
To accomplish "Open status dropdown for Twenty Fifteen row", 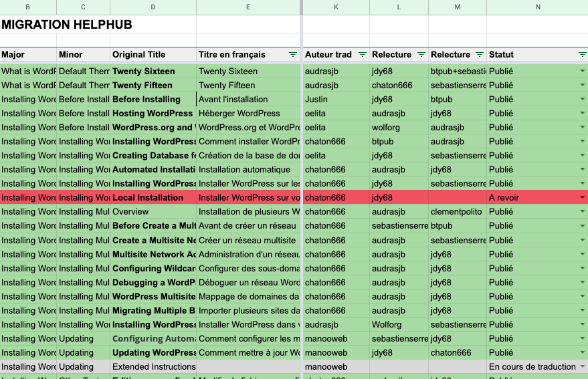I will click(x=583, y=85).
